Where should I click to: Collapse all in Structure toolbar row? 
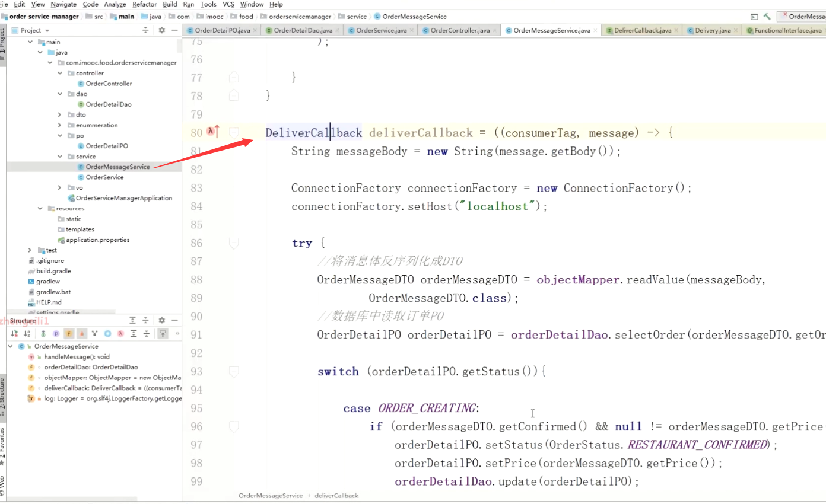(x=147, y=334)
